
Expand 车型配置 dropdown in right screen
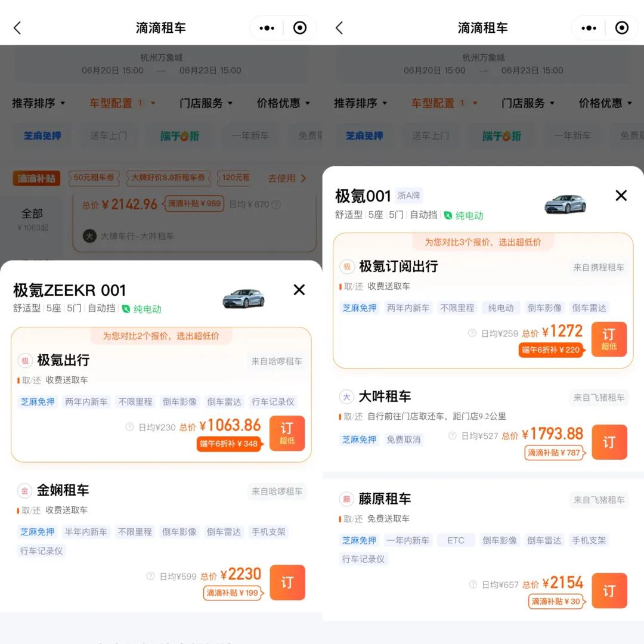click(x=444, y=103)
